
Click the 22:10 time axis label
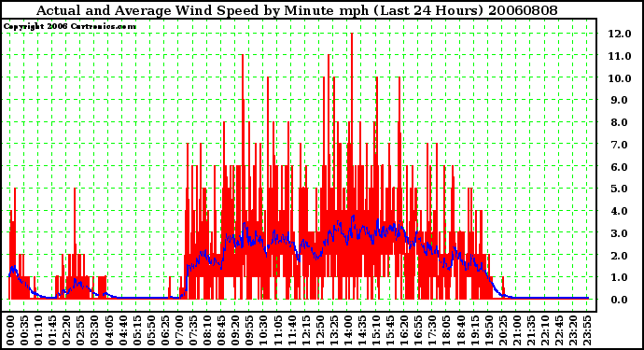click(x=545, y=330)
